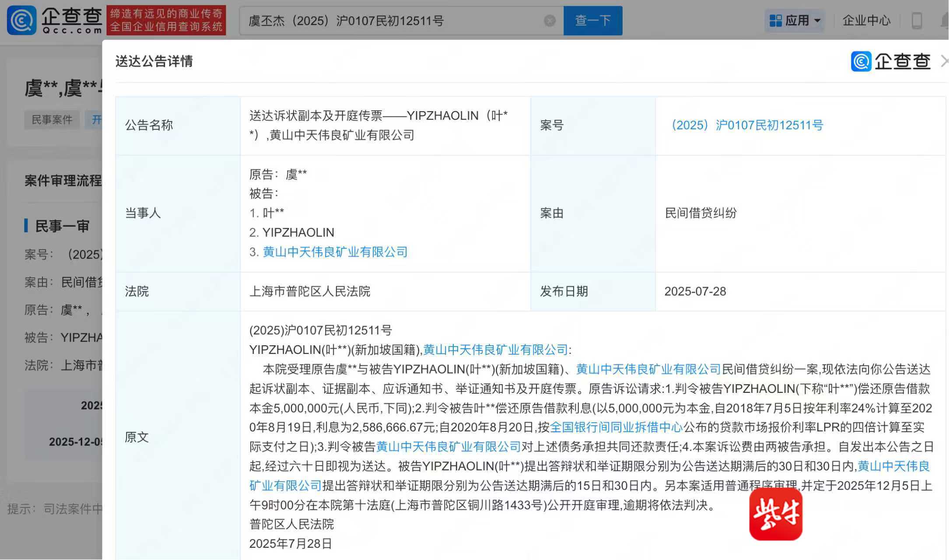The width and height of the screenshot is (949, 560).
Task: Click defendant 2. YIPZHAOLIN in the party list
Action: click(292, 232)
